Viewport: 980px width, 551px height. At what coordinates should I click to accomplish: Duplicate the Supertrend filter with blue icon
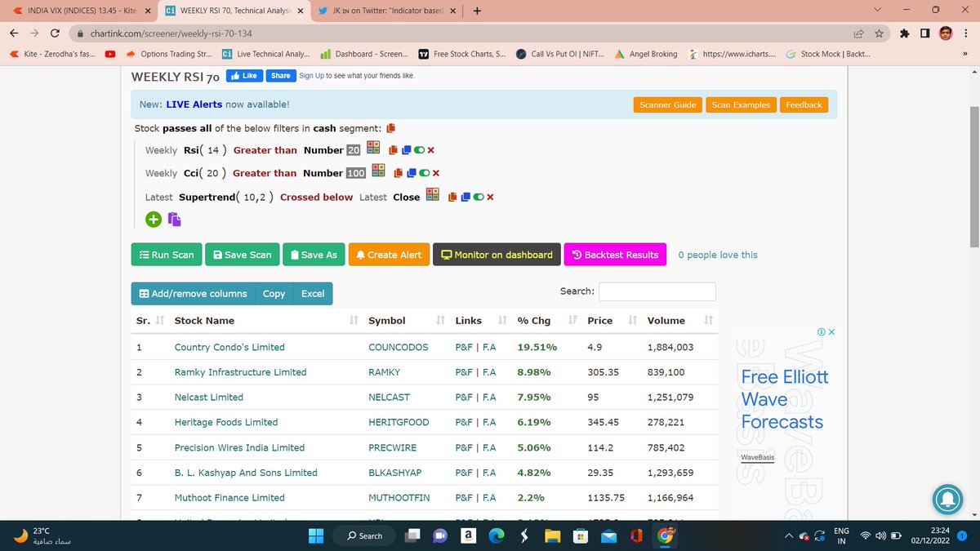465,197
